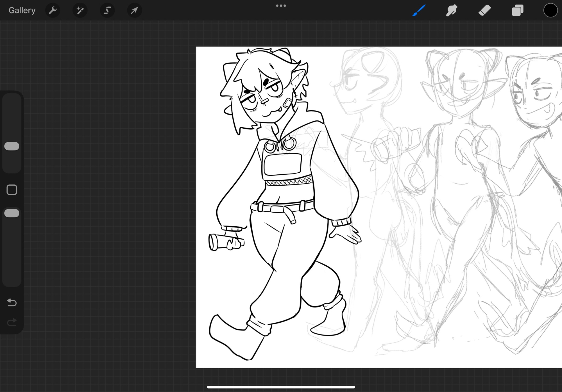Undo the last stroke
The width and height of the screenshot is (562, 392).
pyautogui.click(x=12, y=302)
